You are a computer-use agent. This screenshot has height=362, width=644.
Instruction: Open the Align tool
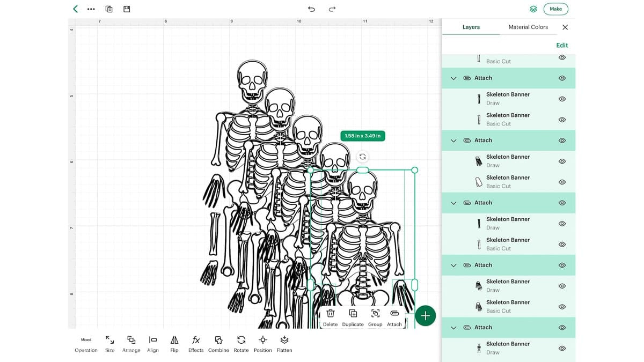pyautogui.click(x=153, y=344)
